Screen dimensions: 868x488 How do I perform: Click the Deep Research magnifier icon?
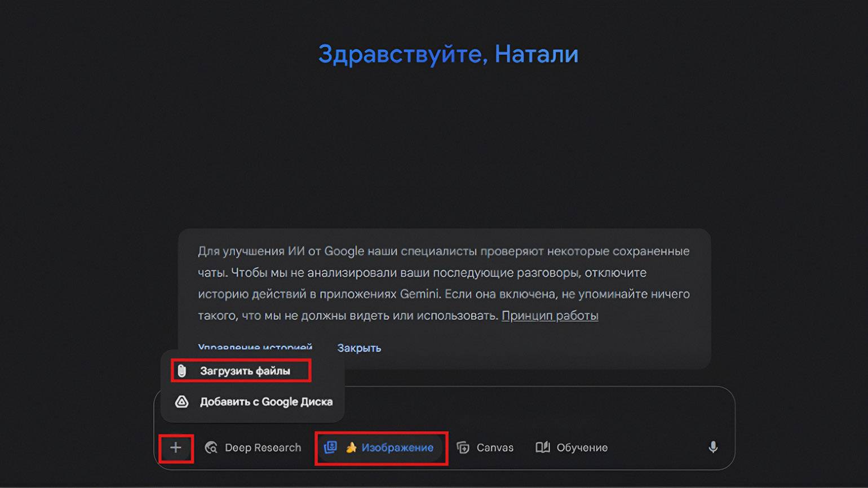coord(211,448)
